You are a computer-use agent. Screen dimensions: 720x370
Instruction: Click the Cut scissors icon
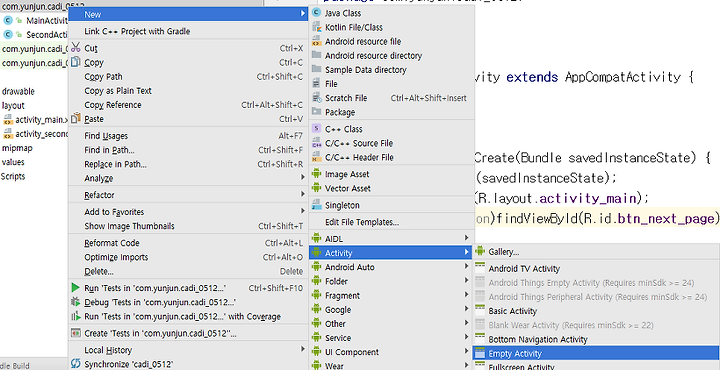(76, 48)
